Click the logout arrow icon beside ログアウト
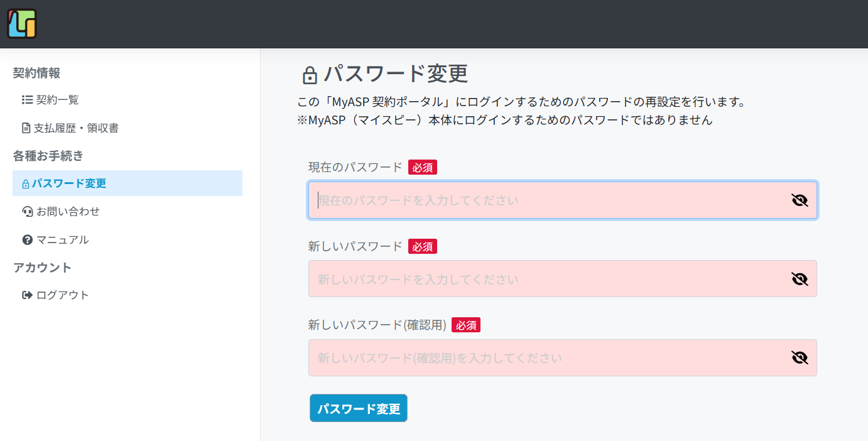This screenshot has height=441, width=868. point(27,295)
